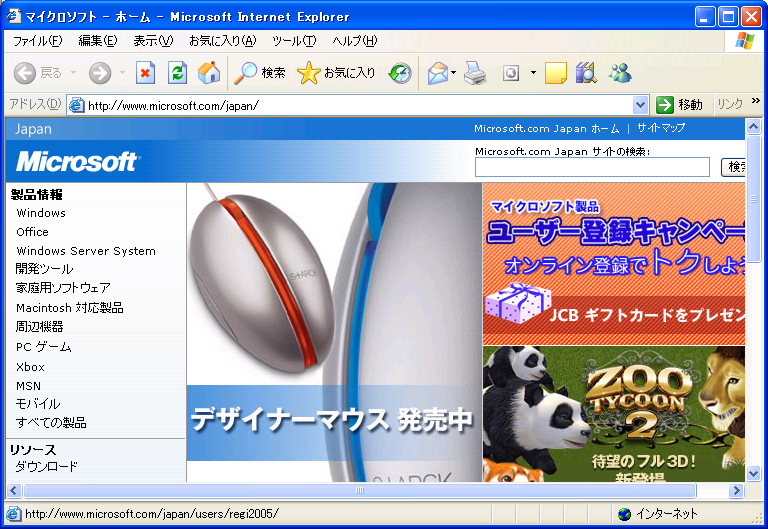Expand the Mail button dropdown arrow
This screenshot has height=529, width=768.
point(454,73)
